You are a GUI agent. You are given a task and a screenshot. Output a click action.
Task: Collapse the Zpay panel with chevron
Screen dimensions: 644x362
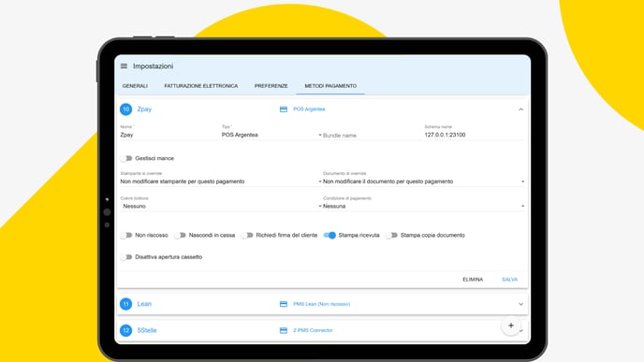click(x=520, y=109)
